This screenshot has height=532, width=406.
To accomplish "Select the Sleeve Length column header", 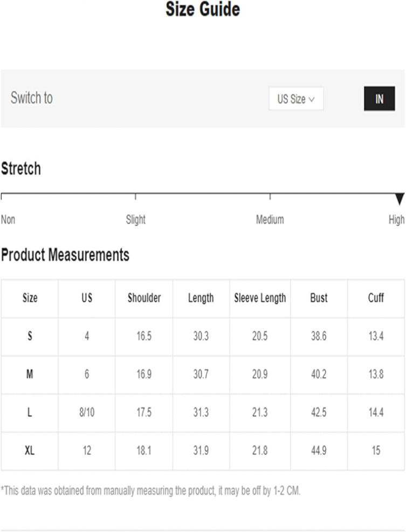I will click(260, 298).
